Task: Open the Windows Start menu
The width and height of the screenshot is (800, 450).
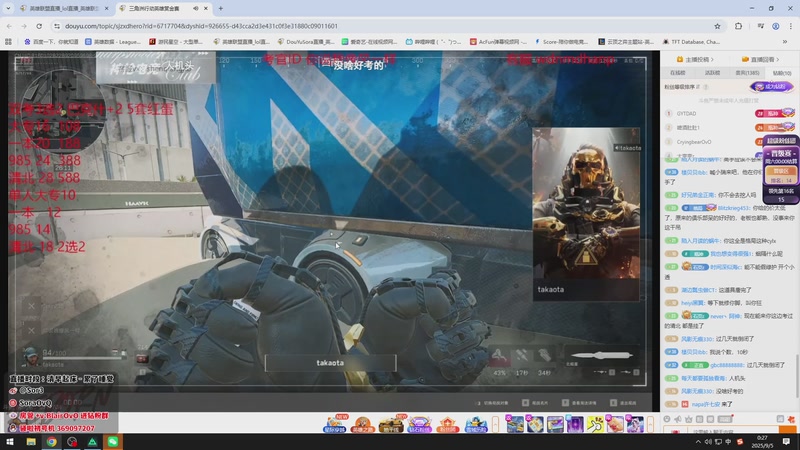Action: pyautogui.click(x=10, y=442)
